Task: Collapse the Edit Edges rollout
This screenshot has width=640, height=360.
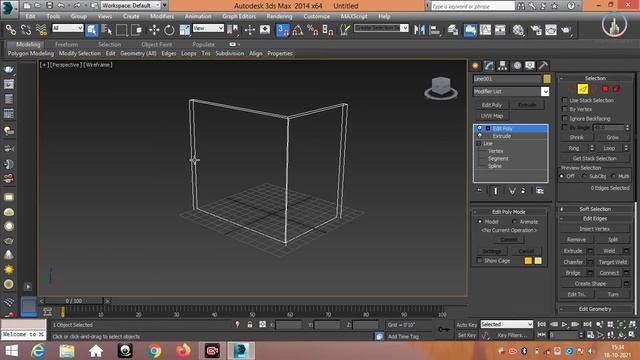Action: pos(595,219)
